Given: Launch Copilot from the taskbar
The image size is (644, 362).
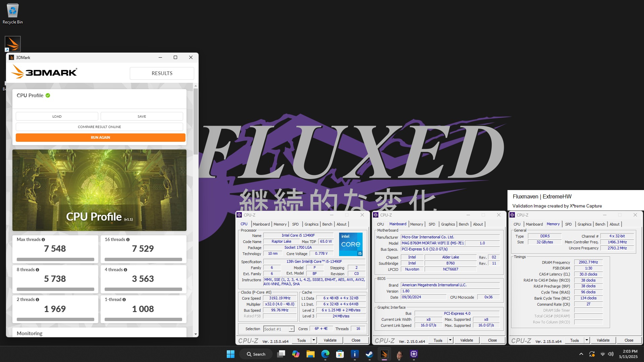Looking at the screenshot, I should pos(296,354).
